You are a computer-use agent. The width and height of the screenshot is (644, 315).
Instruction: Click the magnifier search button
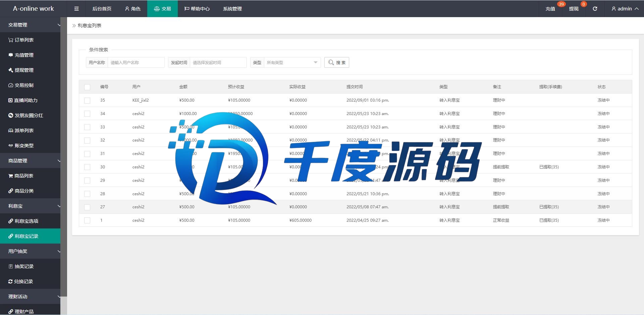336,62
